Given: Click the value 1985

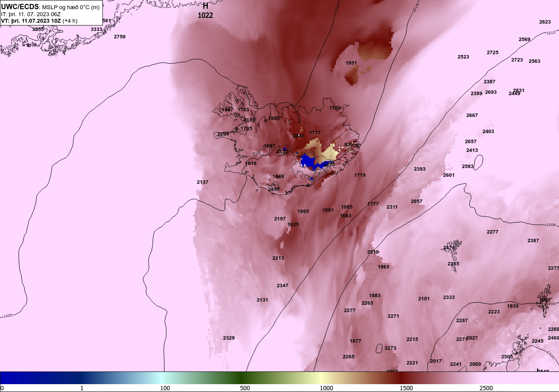Looking at the screenshot, I should [x=347, y=207].
